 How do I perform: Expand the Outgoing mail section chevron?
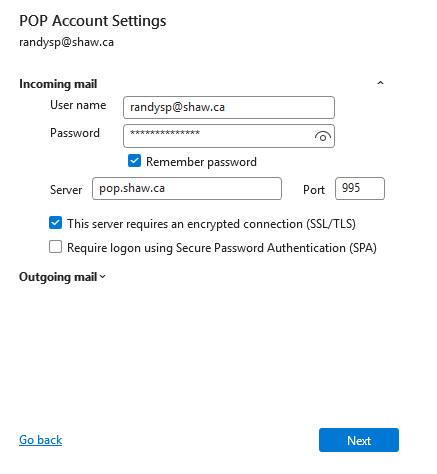point(103,277)
